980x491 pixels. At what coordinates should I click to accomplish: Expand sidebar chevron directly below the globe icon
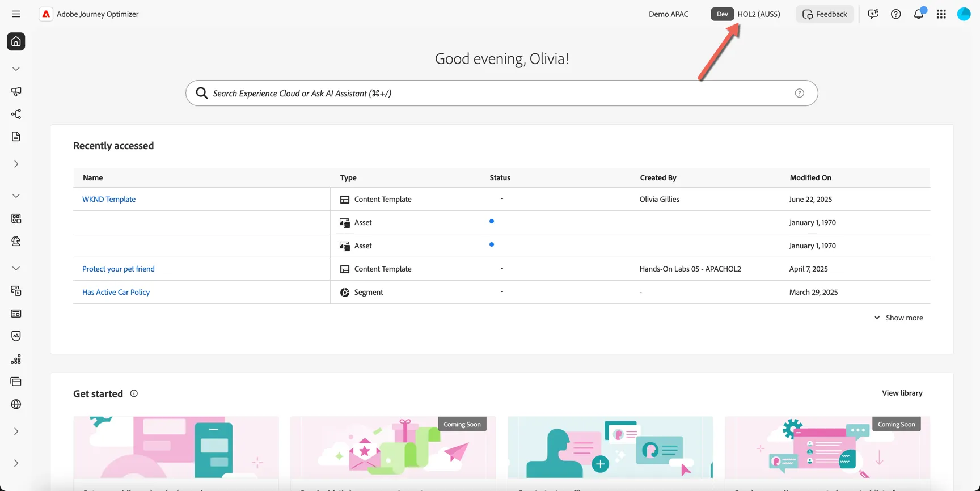(x=16, y=431)
